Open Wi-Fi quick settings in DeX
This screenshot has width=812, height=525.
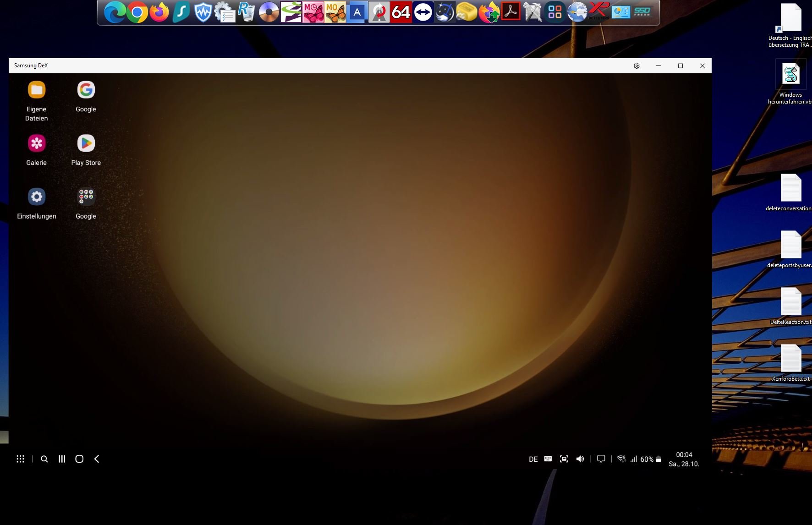pyautogui.click(x=621, y=459)
